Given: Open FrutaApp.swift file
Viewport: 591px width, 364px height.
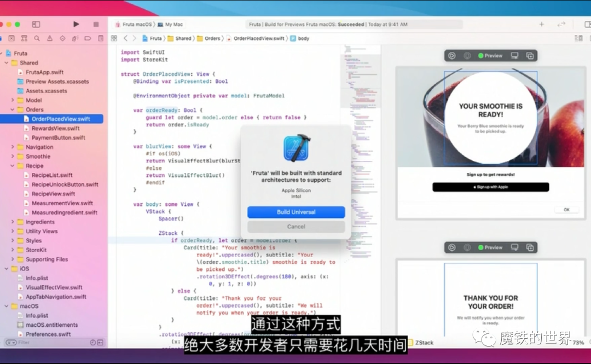Looking at the screenshot, I should [x=44, y=72].
